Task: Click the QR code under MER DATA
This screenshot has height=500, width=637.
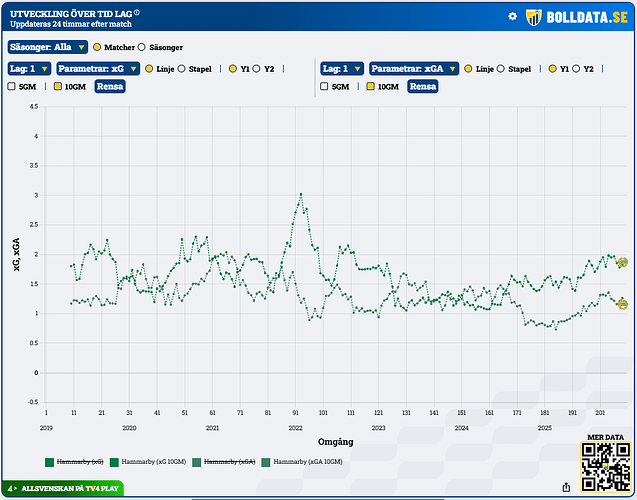Action: click(x=605, y=468)
